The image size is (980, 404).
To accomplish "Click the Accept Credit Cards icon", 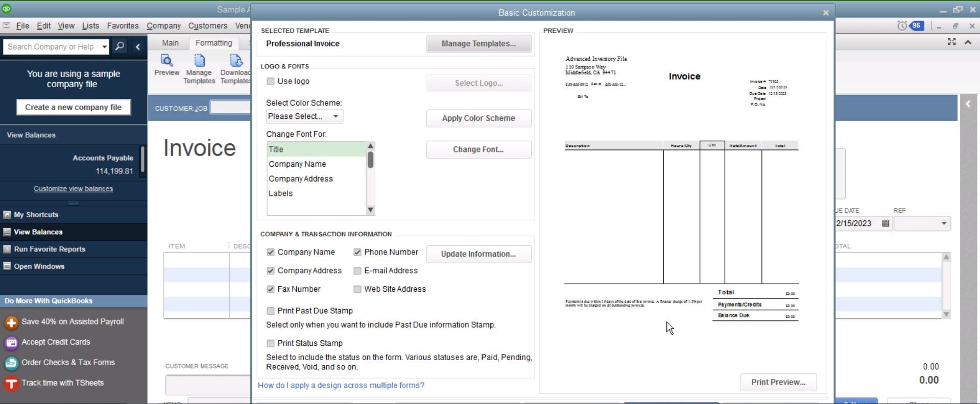I will [x=11, y=342].
